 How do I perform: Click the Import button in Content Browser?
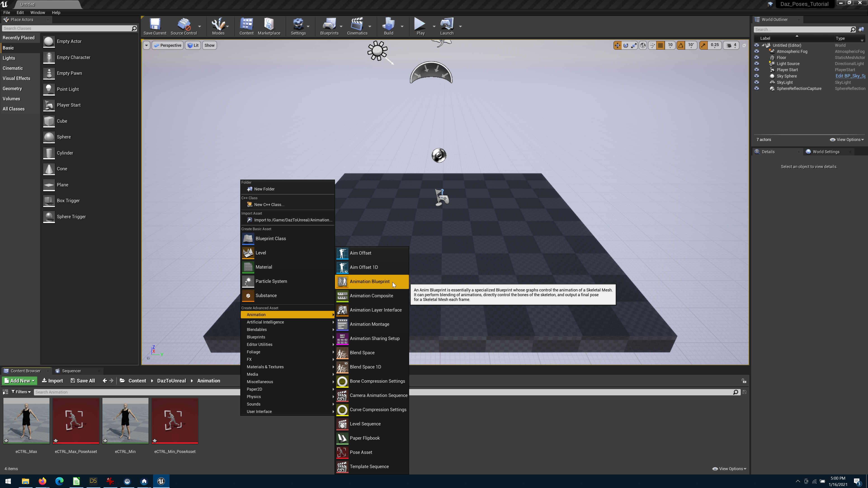click(52, 380)
